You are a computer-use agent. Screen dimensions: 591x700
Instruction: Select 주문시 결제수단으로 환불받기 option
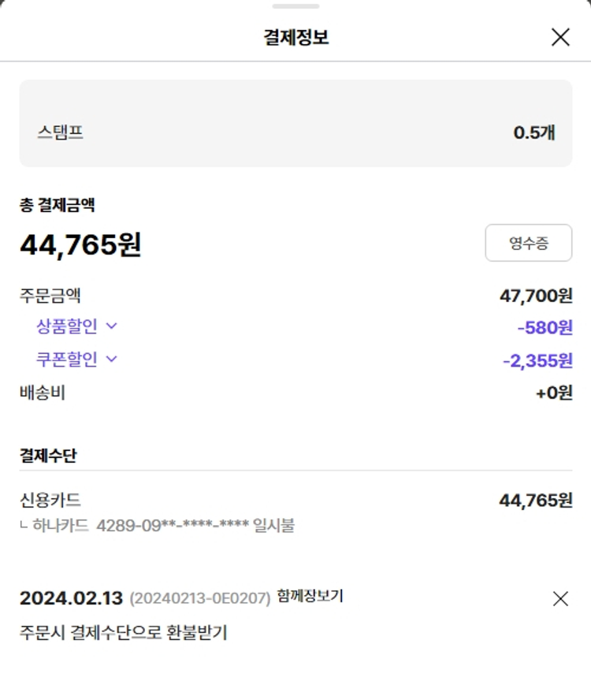124,632
